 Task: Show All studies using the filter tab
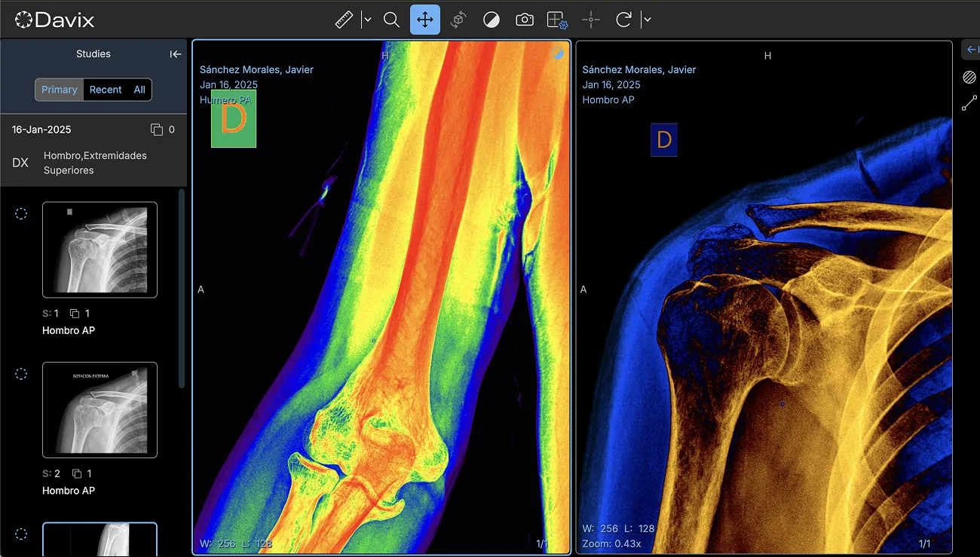[x=139, y=89]
